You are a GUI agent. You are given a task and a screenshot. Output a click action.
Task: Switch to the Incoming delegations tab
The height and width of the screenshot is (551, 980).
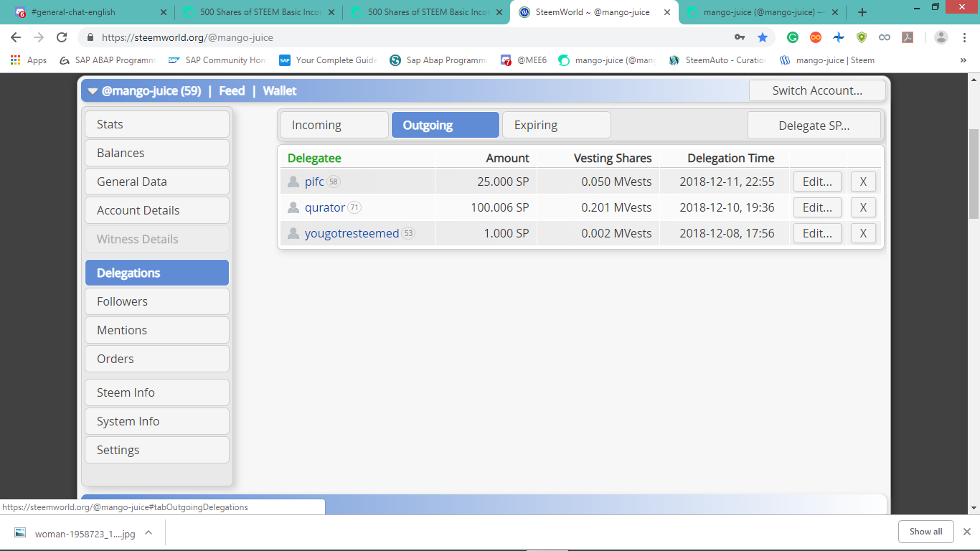tap(334, 125)
